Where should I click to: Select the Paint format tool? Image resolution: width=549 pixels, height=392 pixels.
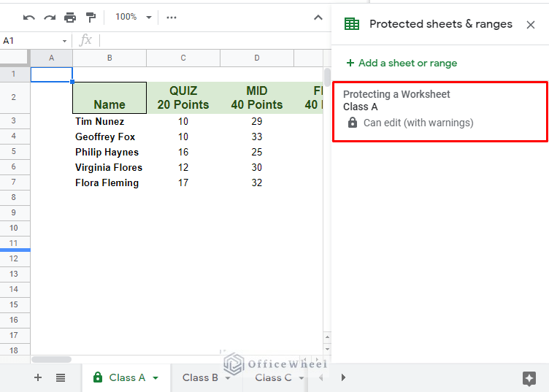coord(91,17)
